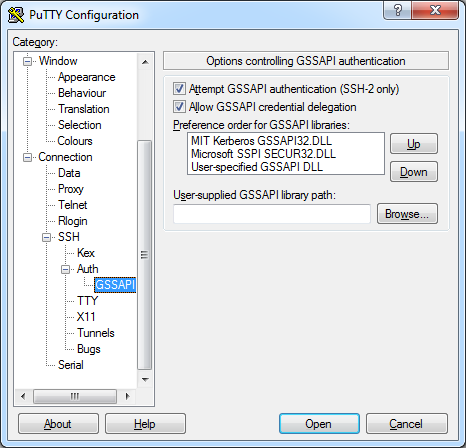
Task: Click the tree scroll up arrow
Action: tap(145, 62)
